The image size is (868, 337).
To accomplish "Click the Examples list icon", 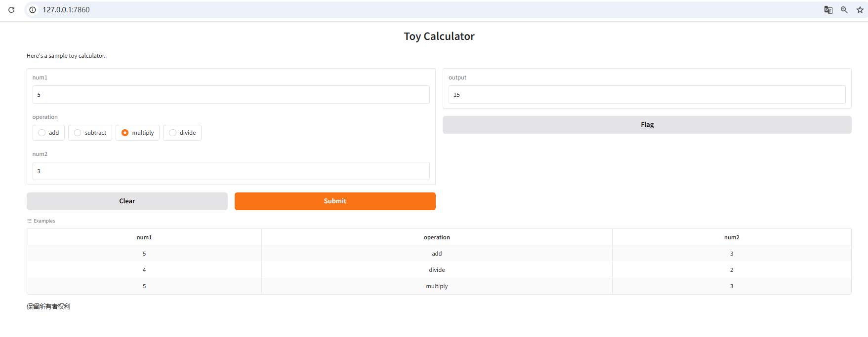I will pyautogui.click(x=30, y=221).
